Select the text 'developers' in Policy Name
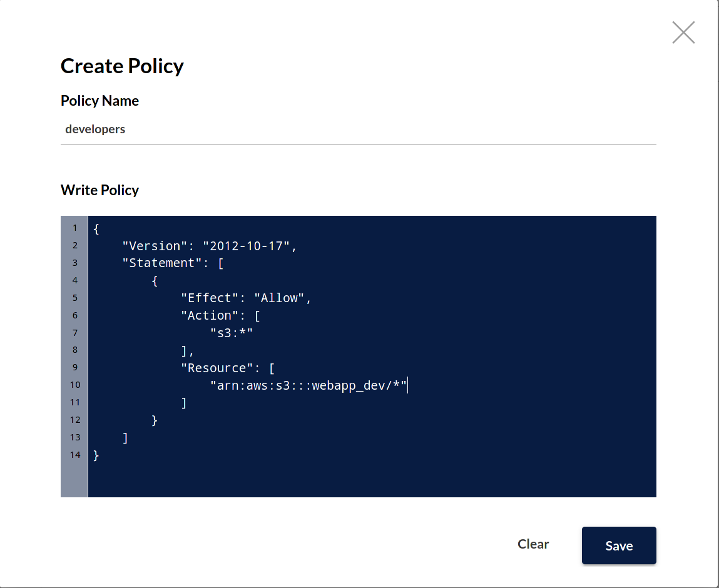The image size is (719, 588). pos(95,129)
